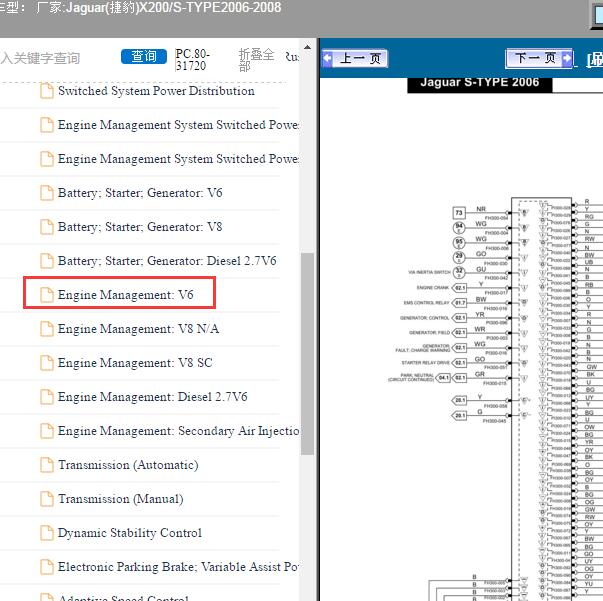Click the GENERATOR CONTROL label in diagram
The width and height of the screenshot is (603, 601).
425,318
